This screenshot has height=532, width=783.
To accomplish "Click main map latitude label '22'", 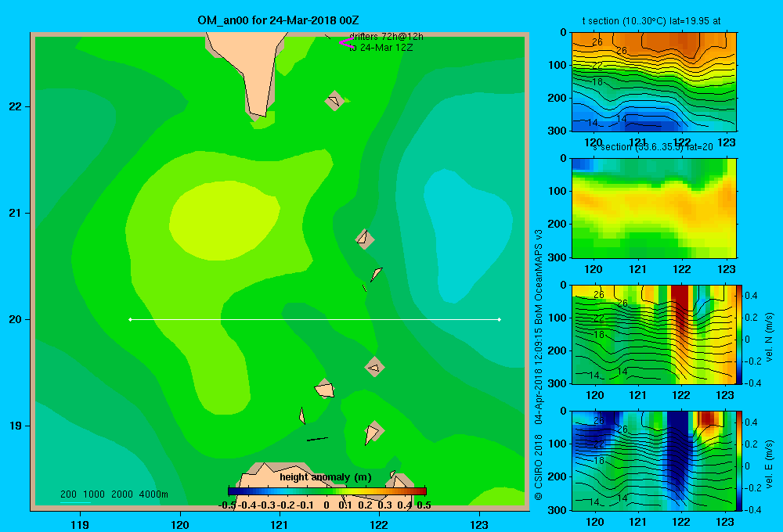I will point(16,106).
